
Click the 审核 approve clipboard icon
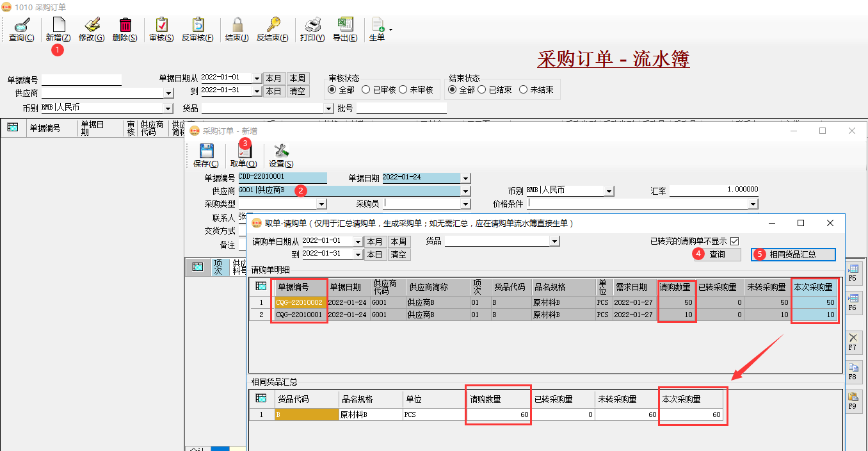coord(161,26)
